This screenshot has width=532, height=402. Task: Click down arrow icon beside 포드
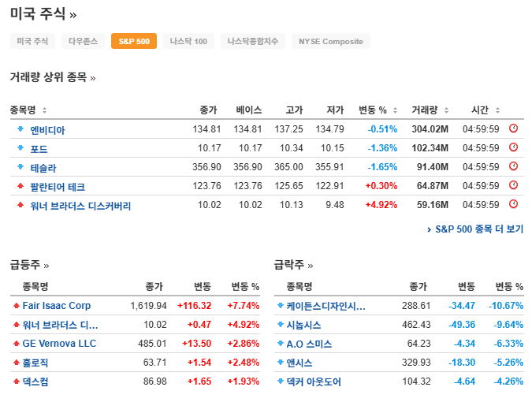pos(20,147)
